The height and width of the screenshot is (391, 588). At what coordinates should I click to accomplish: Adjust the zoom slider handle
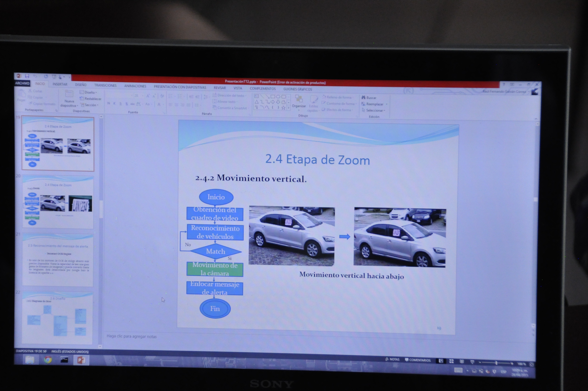(496, 363)
